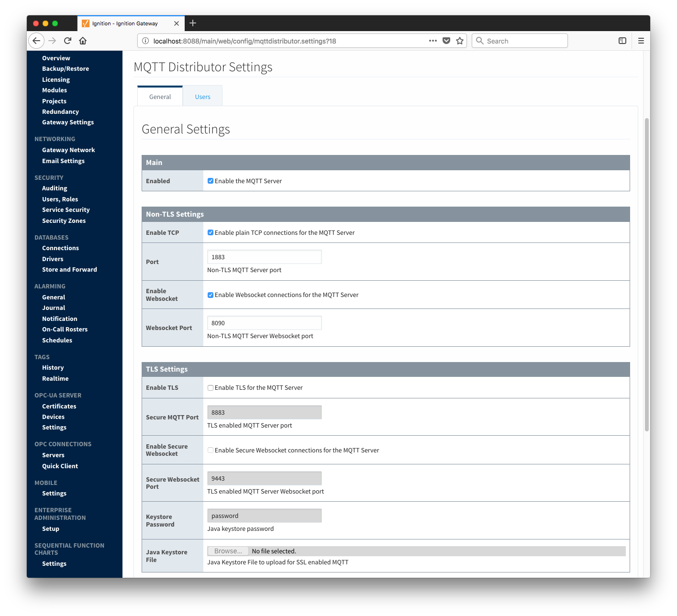Open Realtime tag settings
The image size is (677, 616).
click(x=55, y=379)
